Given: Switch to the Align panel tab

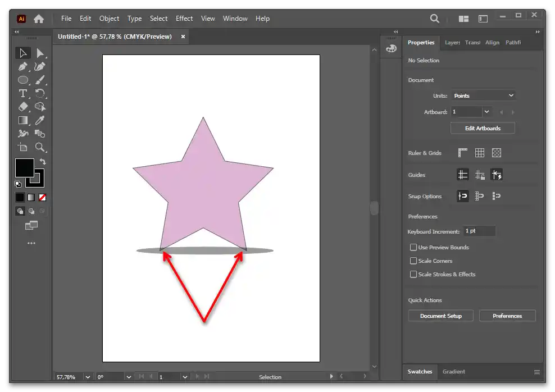Looking at the screenshot, I should [492, 43].
